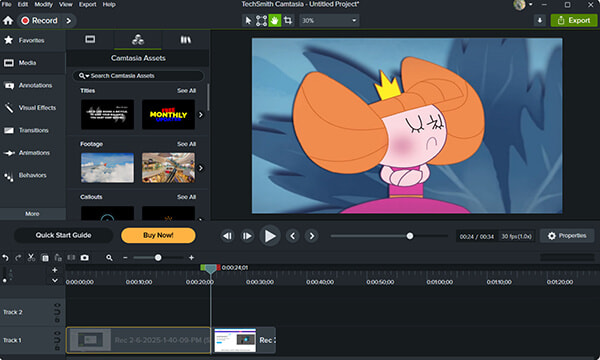Click the Buy Now! button
The width and height of the screenshot is (600, 360).
pyautogui.click(x=158, y=235)
